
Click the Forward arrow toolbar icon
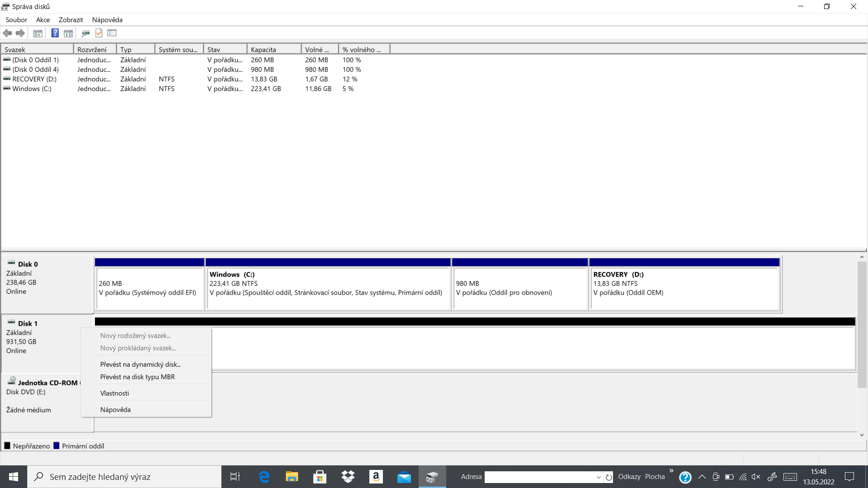(20, 33)
